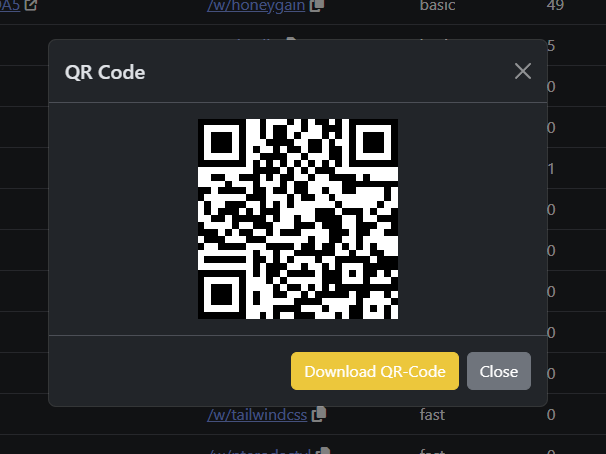The image size is (606, 454).
Task: Select the fast cell in tailwindcss row
Action: [432, 415]
